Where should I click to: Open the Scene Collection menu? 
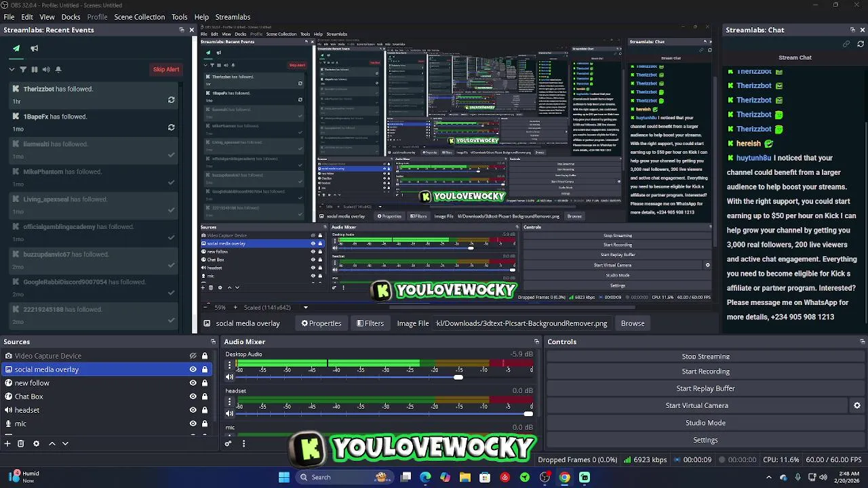click(x=139, y=17)
